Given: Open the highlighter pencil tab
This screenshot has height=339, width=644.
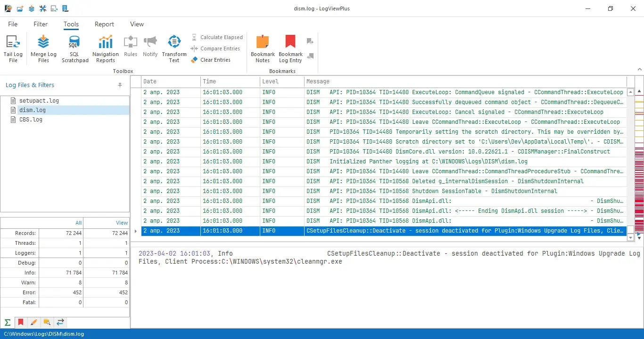Looking at the screenshot, I should point(33,323).
